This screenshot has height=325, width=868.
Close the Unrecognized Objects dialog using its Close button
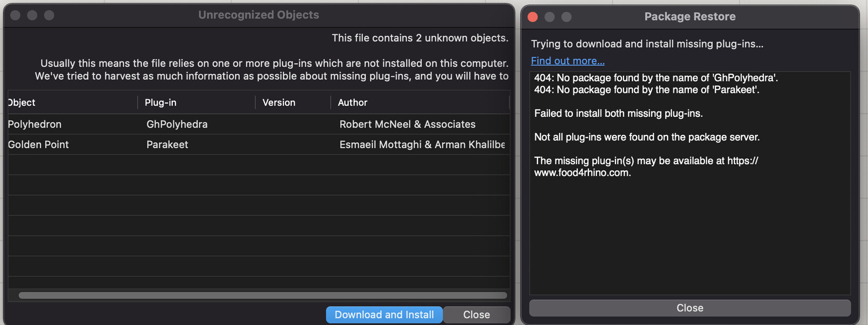[x=476, y=315]
